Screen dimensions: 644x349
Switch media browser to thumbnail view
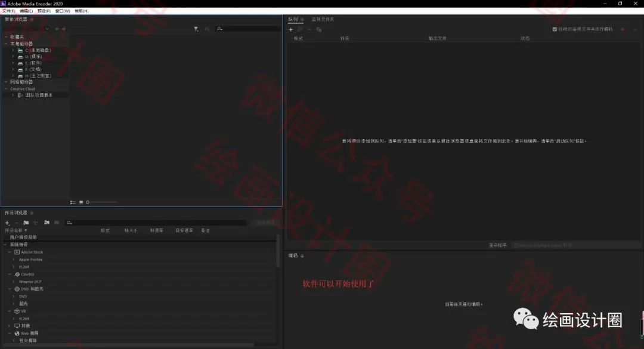81,202
